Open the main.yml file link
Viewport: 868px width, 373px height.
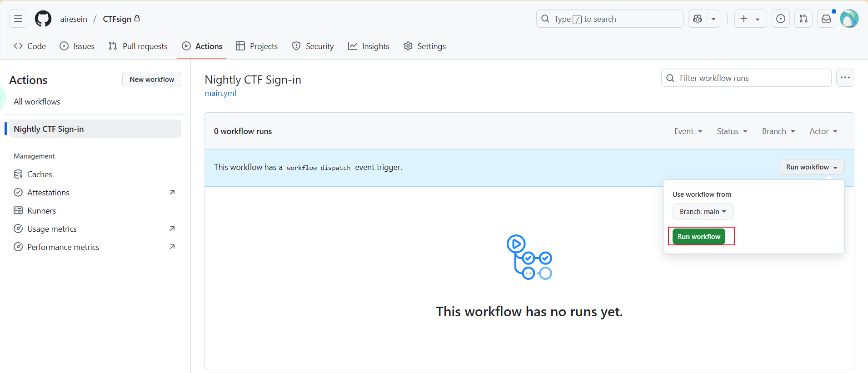pyautogui.click(x=220, y=93)
